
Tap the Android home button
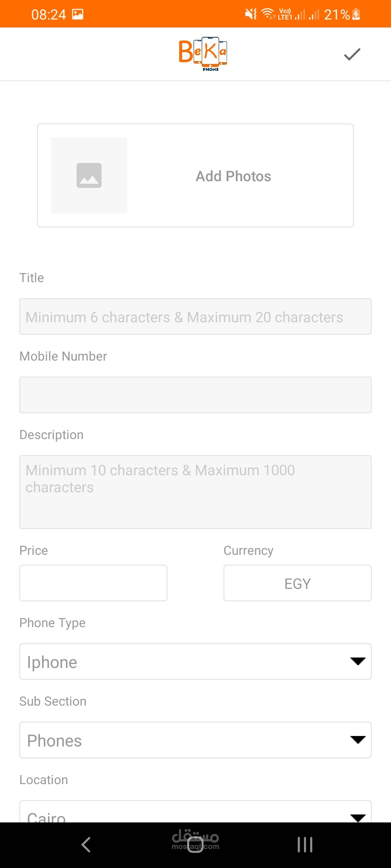click(195, 845)
